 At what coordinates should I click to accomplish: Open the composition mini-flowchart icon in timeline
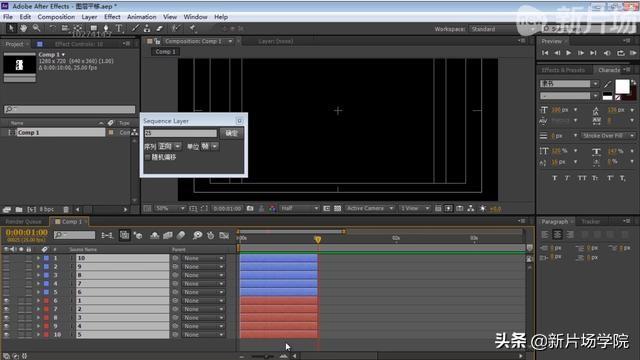click(x=107, y=235)
